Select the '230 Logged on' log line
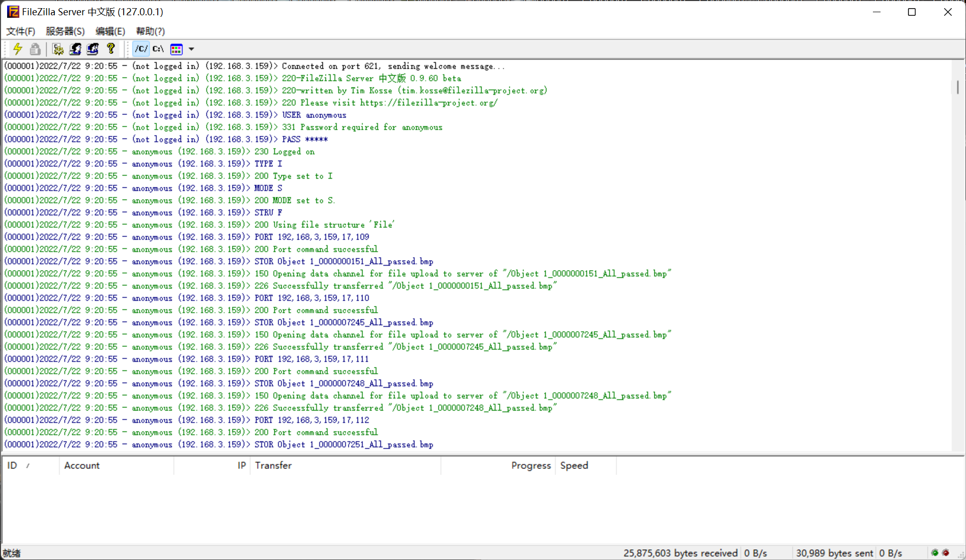The width and height of the screenshot is (966, 560). point(160,152)
